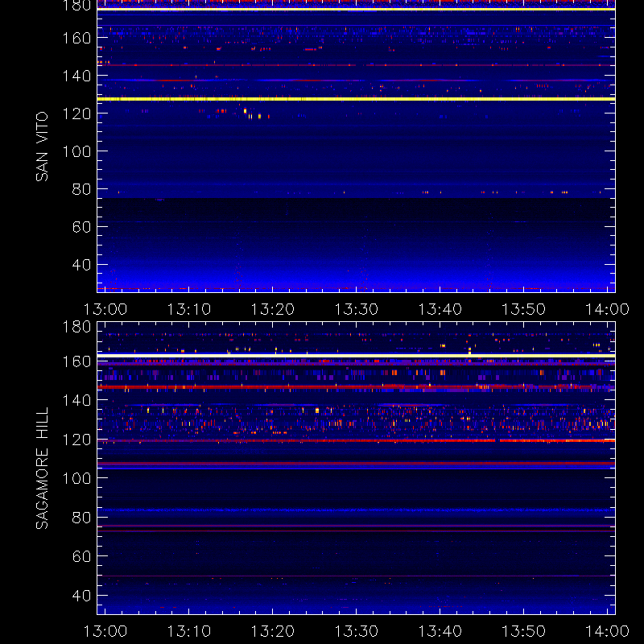Screen dimensions: 644x644
Task: Select the 100 tick label on San Vito plot
Action: click(x=76, y=151)
